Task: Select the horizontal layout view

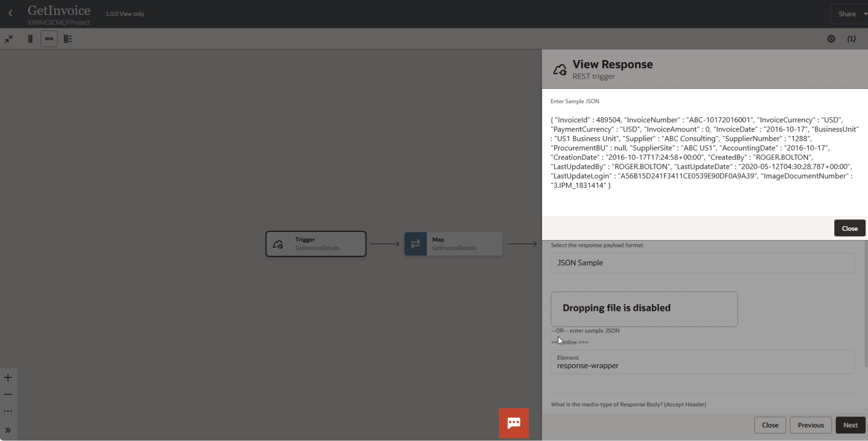Action: click(49, 39)
